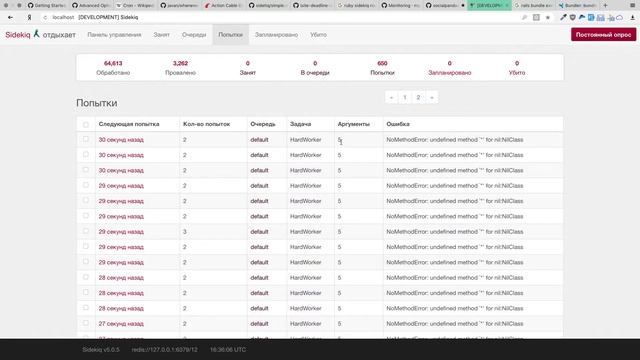Select the Попытки tab in navigation bar

pos(231,35)
